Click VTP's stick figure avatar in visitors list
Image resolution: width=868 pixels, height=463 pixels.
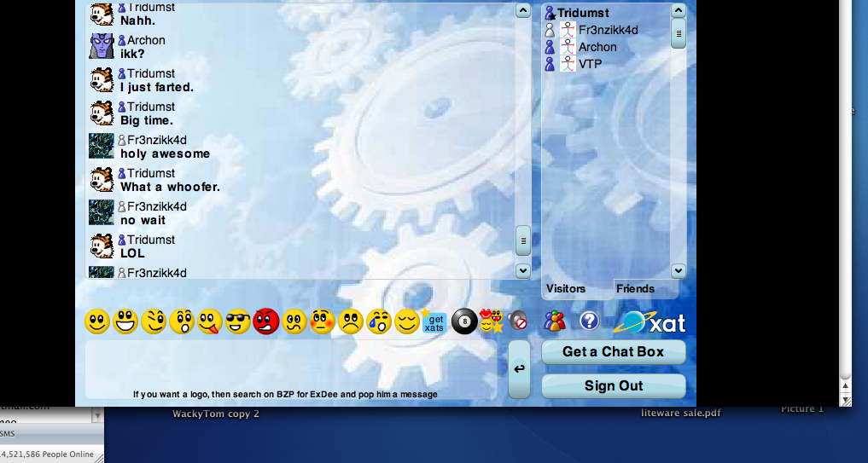click(568, 64)
